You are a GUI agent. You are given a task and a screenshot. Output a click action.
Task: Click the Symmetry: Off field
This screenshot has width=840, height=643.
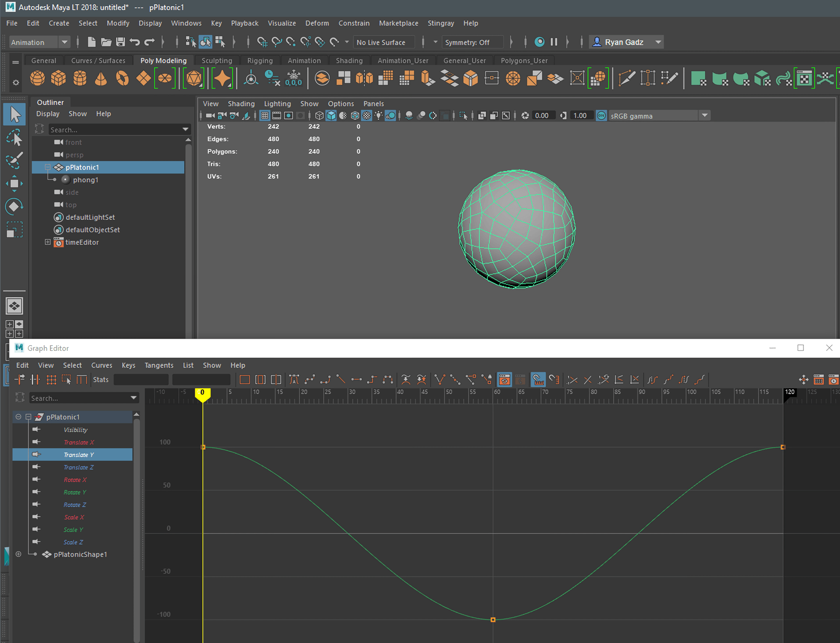click(472, 42)
